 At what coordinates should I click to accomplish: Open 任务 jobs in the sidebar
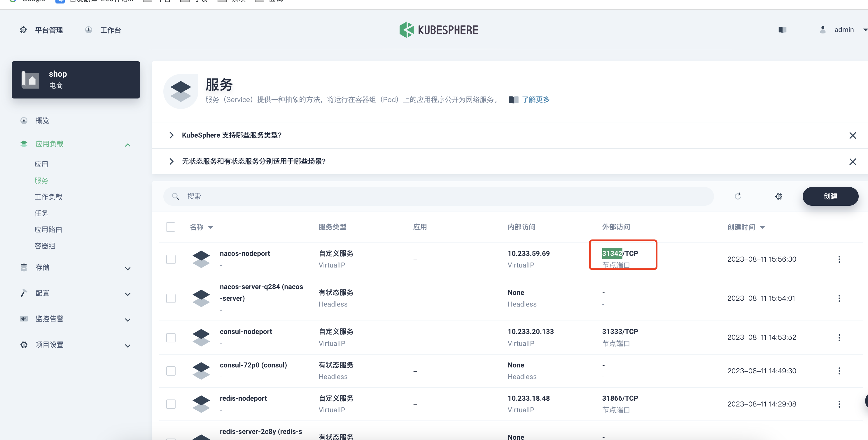41,213
